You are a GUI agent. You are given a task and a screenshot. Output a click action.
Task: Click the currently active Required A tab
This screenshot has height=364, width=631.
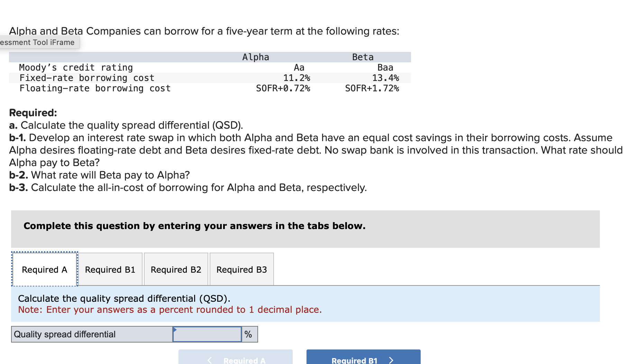44,269
